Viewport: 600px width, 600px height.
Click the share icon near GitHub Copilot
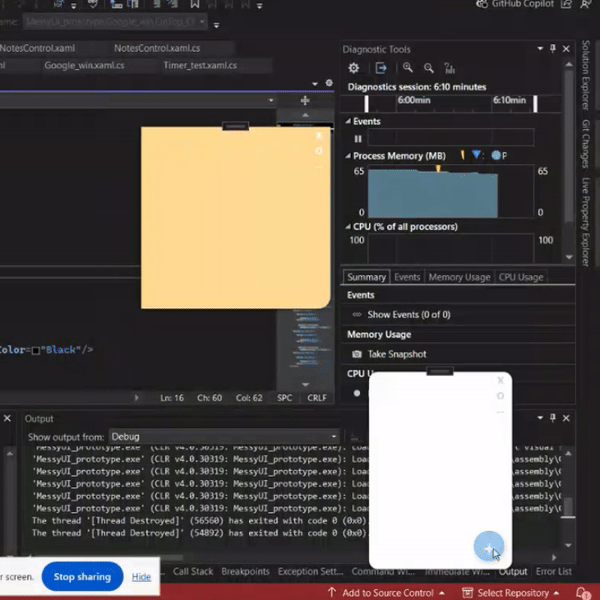566,4
